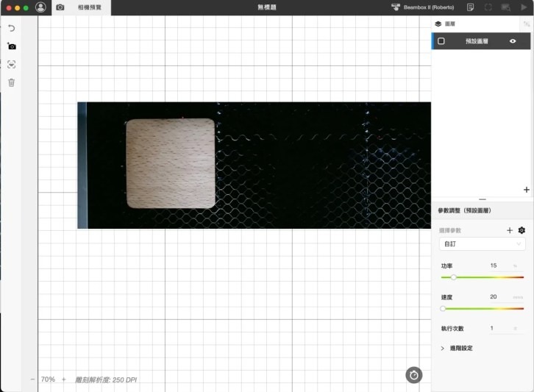Click the play button to start the job

pos(524,7)
